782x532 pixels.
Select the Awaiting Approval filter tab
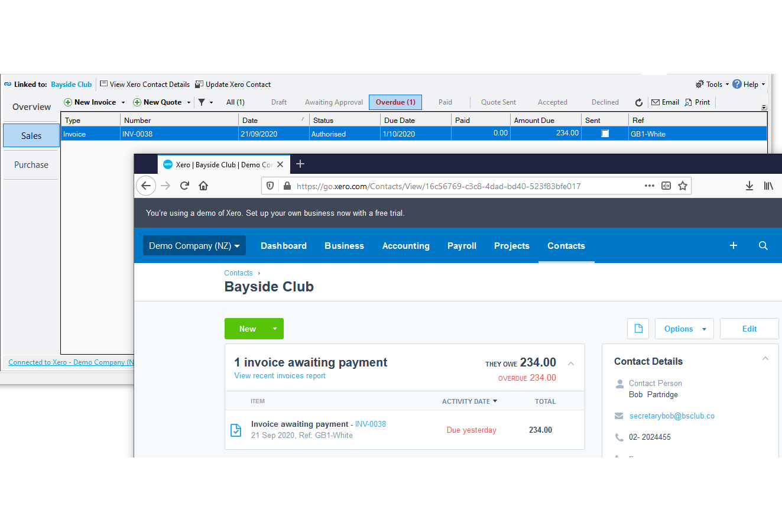coord(334,102)
